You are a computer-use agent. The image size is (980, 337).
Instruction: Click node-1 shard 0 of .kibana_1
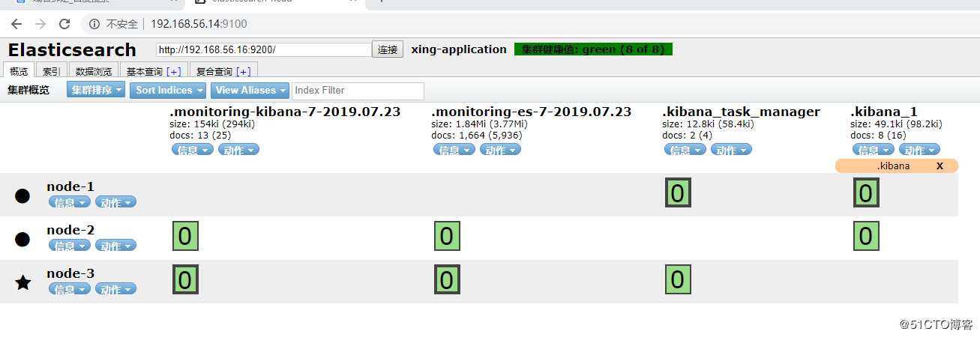866,193
